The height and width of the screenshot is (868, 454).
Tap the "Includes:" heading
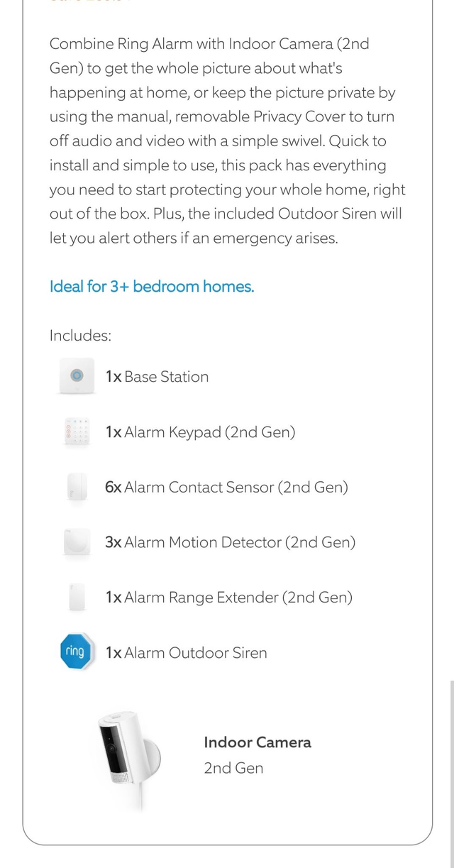tap(80, 336)
